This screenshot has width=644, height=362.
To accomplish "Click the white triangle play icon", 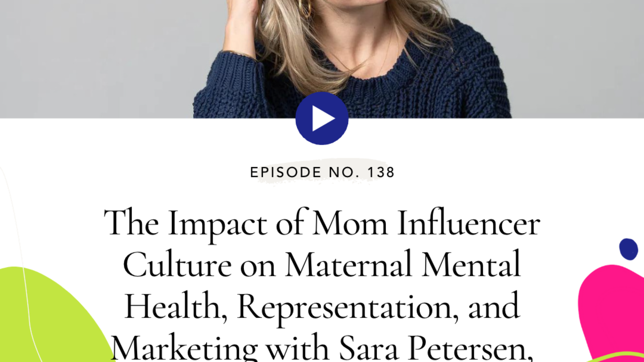I will point(324,119).
